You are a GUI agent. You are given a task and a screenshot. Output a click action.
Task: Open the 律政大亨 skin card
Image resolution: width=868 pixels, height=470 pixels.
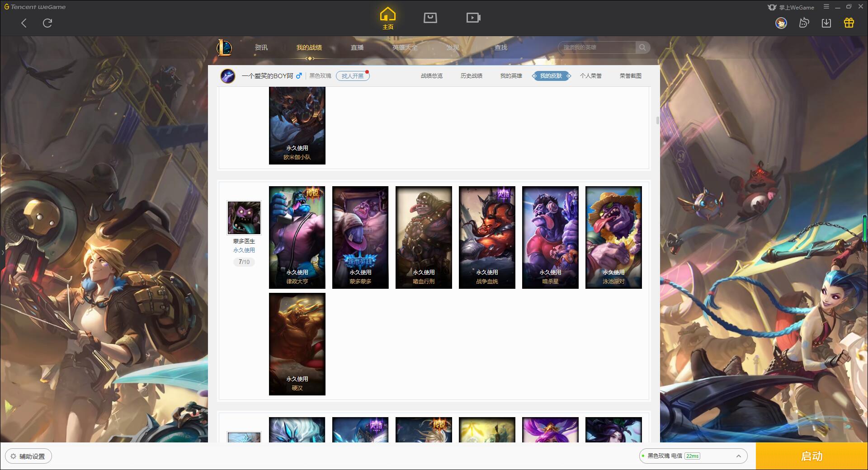point(297,237)
